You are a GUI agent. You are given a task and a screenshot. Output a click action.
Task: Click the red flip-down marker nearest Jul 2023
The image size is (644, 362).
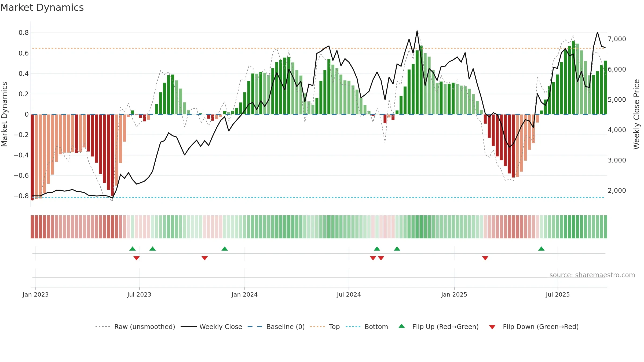pyautogui.click(x=137, y=258)
